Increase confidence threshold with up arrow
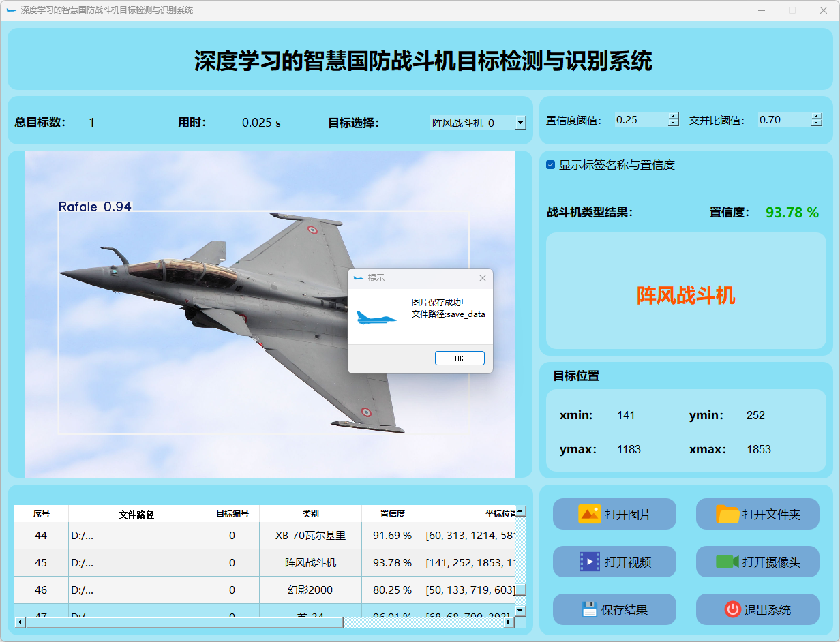This screenshot has height=642, width=840. (674, 117)
